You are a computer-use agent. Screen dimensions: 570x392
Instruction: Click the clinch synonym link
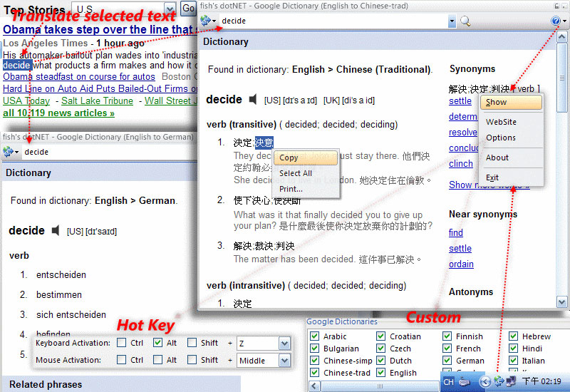coord(460,164)
